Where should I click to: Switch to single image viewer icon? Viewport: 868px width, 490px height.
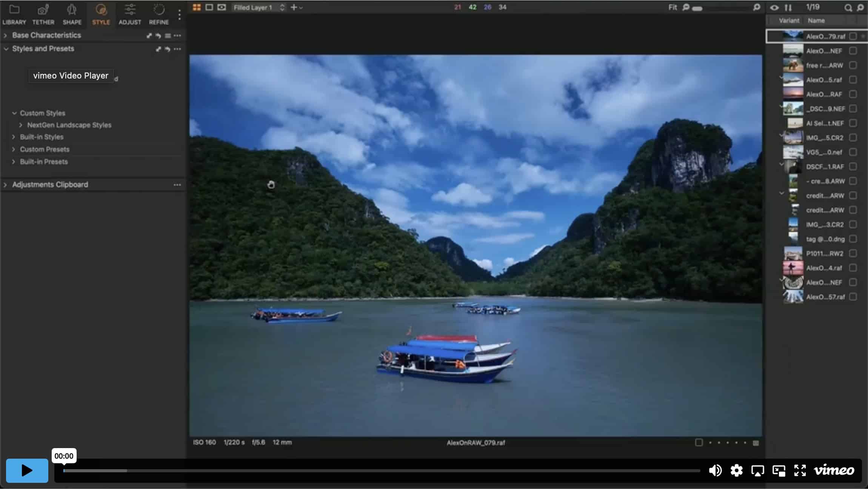pos(209,7)
